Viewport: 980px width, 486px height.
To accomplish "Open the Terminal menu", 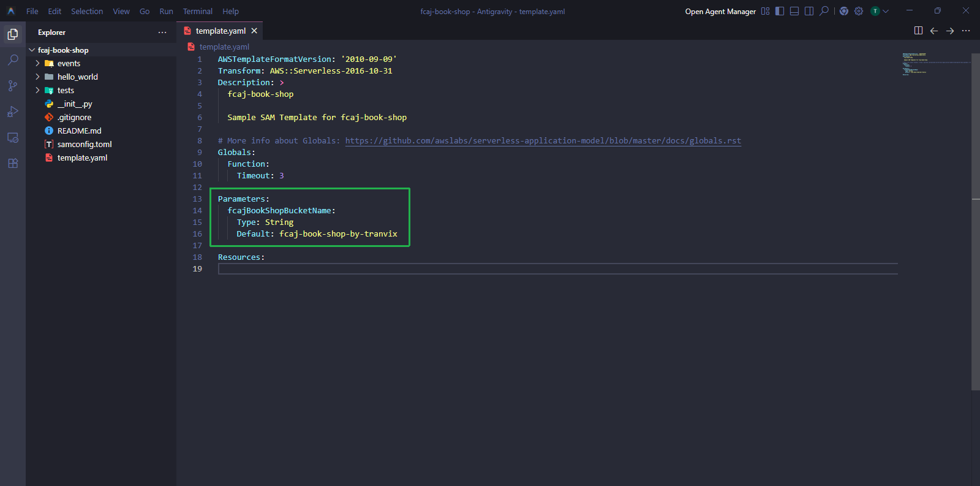I will point(197,11).
